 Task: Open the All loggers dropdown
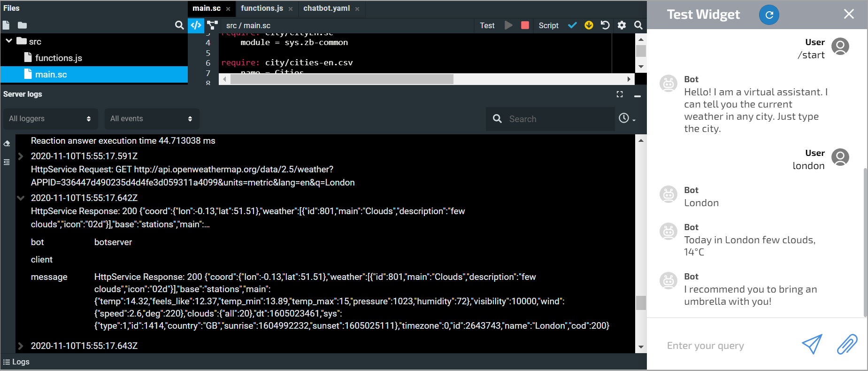click(50, 119)
